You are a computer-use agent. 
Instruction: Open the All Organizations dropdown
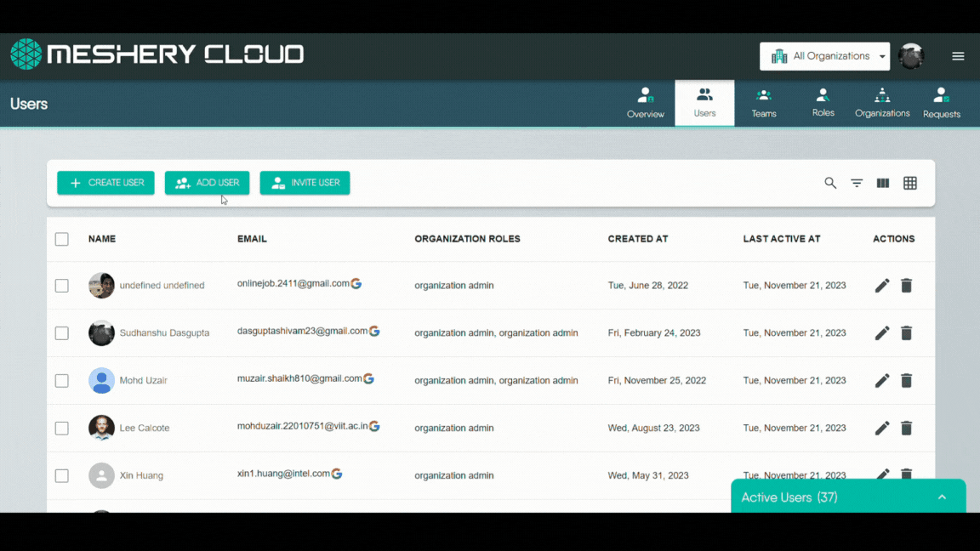point(824,55)
